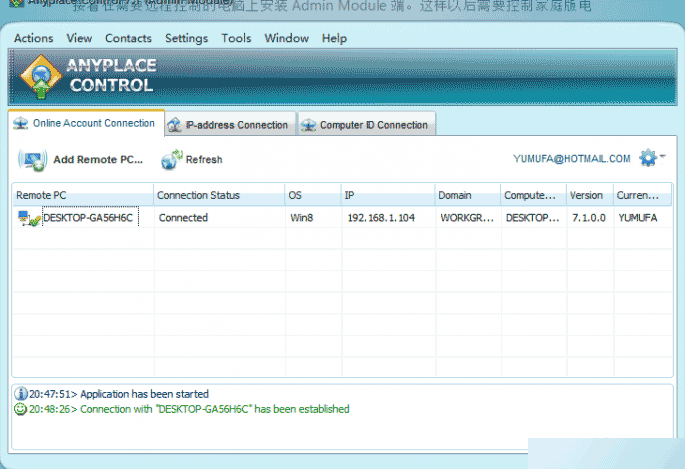Screen dimensions: 685x469
Task: Select the 'Connection with DESKTOP-GA56H6C' log line
Action: (189, 409)
